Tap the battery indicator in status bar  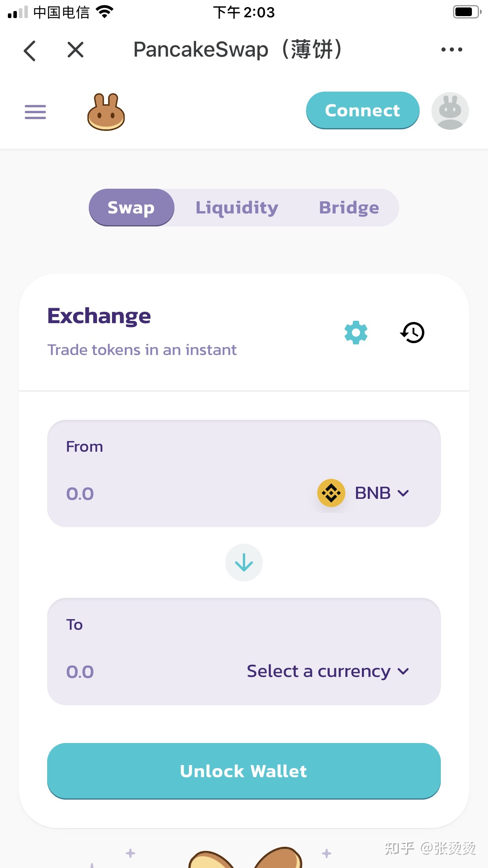tap(466, 12)
